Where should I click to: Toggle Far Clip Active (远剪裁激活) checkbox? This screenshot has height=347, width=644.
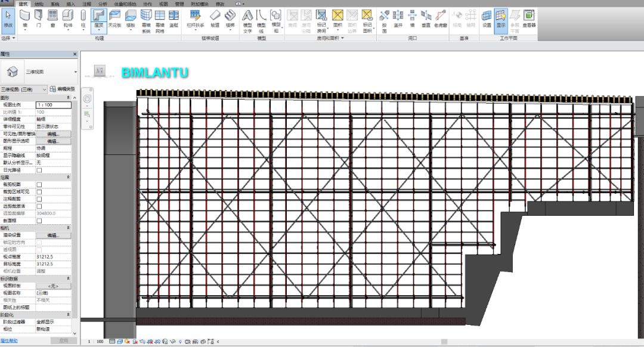39,206
